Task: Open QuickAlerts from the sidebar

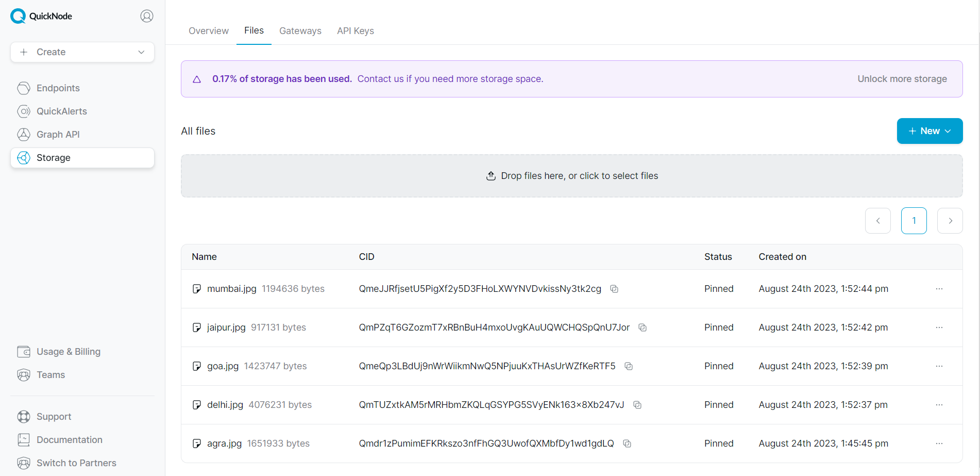Action: pos(61,111)
